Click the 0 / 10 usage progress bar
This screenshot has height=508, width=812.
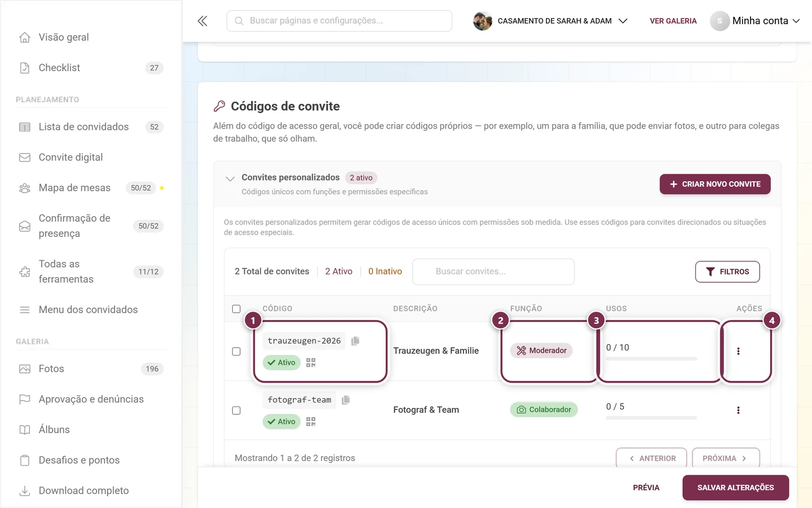tap(651, 359)
